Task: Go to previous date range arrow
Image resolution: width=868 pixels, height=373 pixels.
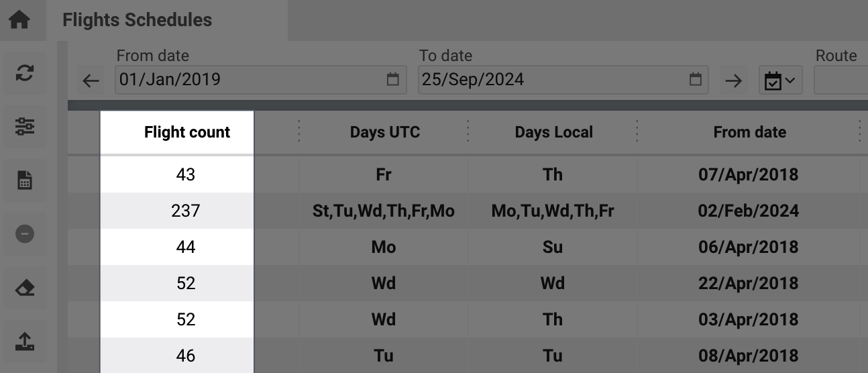Action: pos(91,81)
